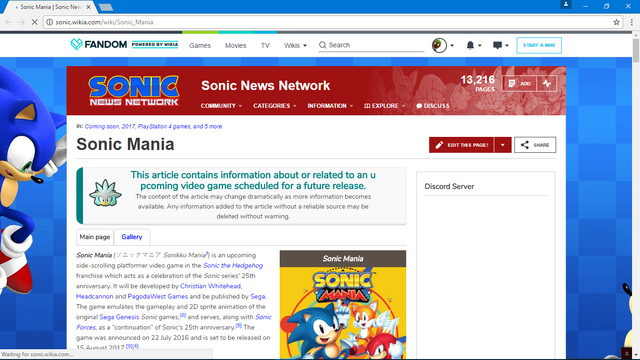Click the site info icon in address bar
This screenshot has width=640, height=360.
(49, 22)
